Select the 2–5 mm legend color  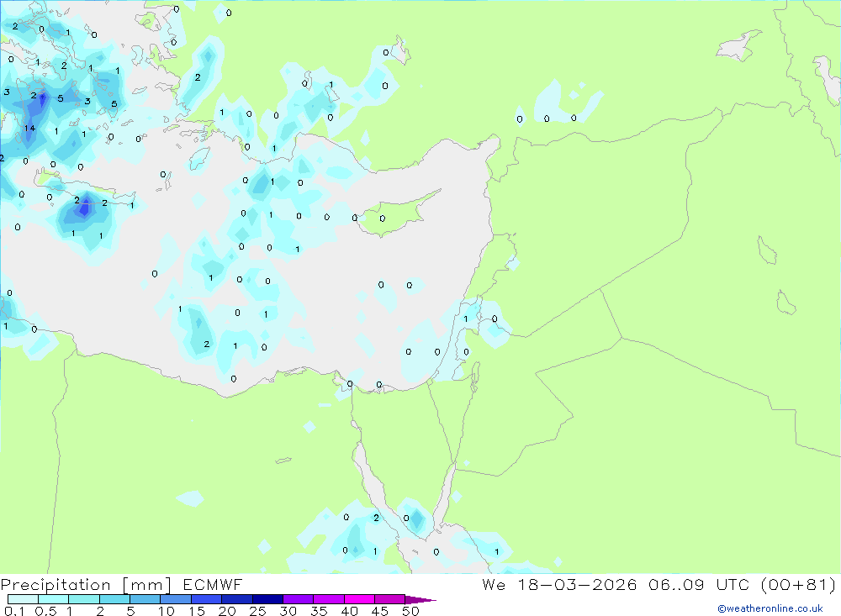coord(114,599)
